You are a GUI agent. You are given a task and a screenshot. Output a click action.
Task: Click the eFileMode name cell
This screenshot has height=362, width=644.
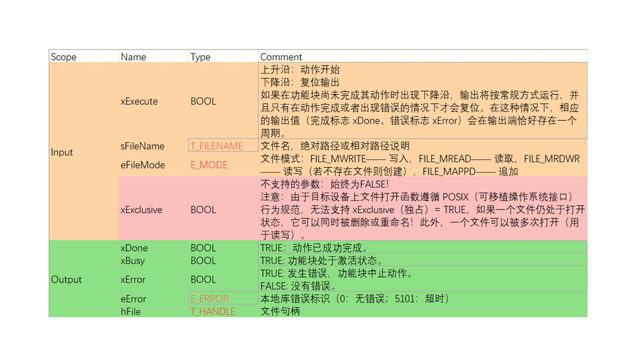143,165
